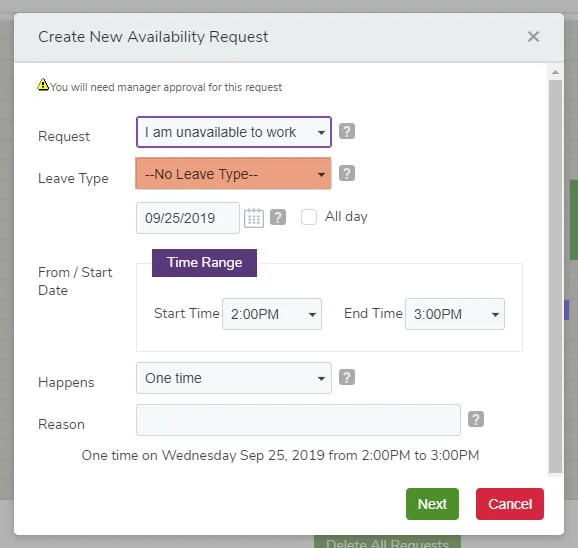This screenshot has width=578, height=548.
Task: Click the 'Leave Type' label
Action: click(73, 178)
